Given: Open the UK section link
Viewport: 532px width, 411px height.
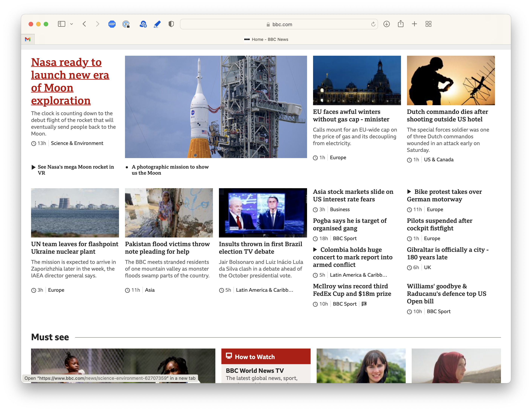Looking at the screenshot, I should click(x=427, y=267).
